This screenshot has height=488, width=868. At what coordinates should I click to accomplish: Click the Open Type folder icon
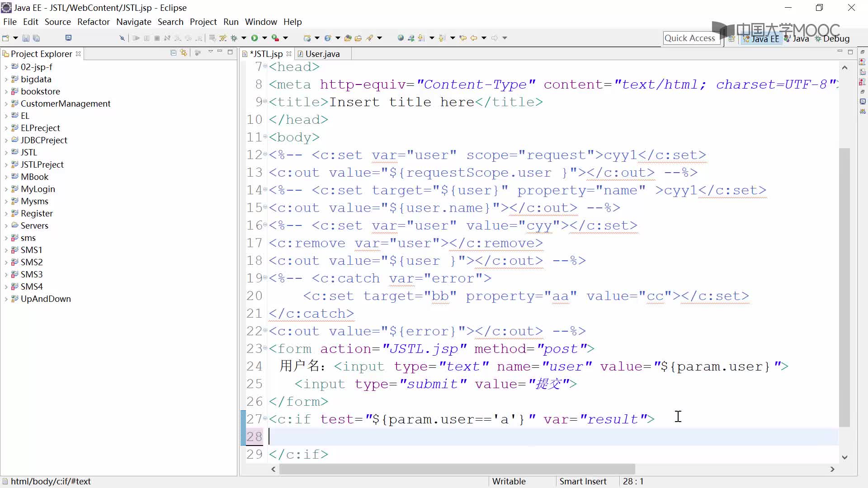pyautogui.click(x=348, y=38)
